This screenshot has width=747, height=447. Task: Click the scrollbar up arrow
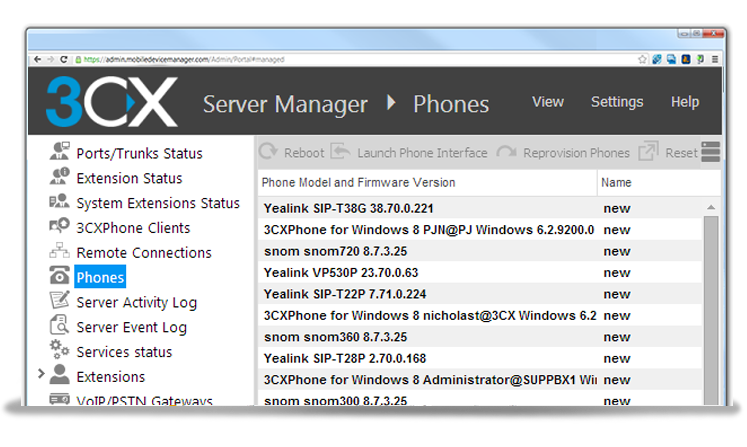point(711,207)
